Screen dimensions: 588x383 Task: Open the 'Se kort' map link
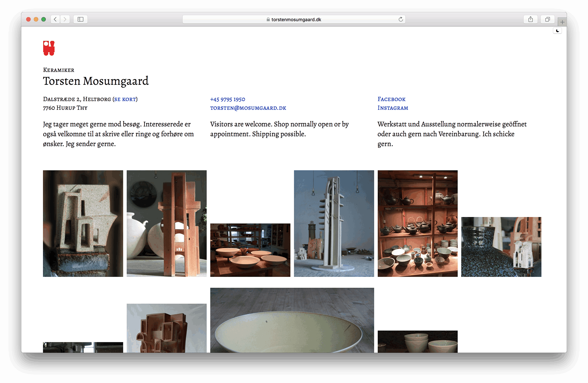pos(125,99)
